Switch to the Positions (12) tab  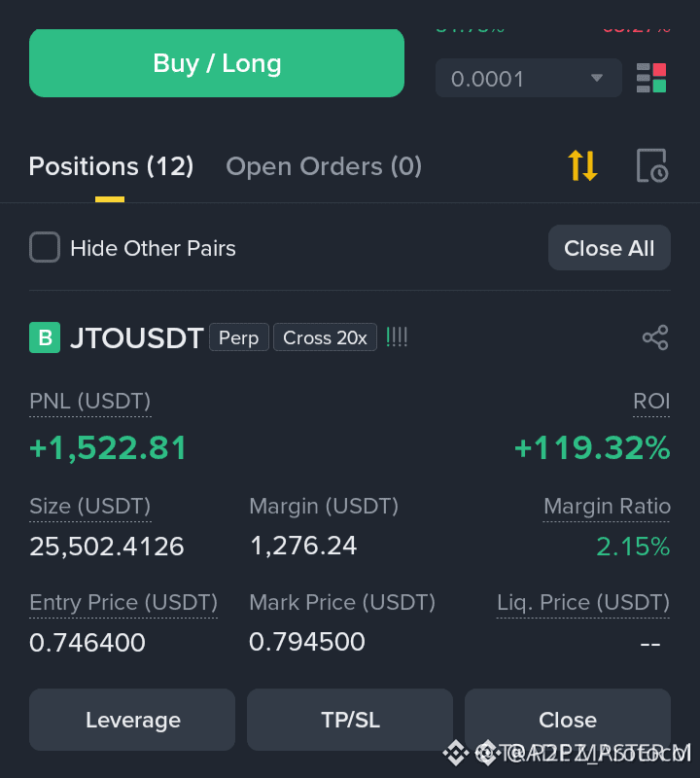[111, 166]
